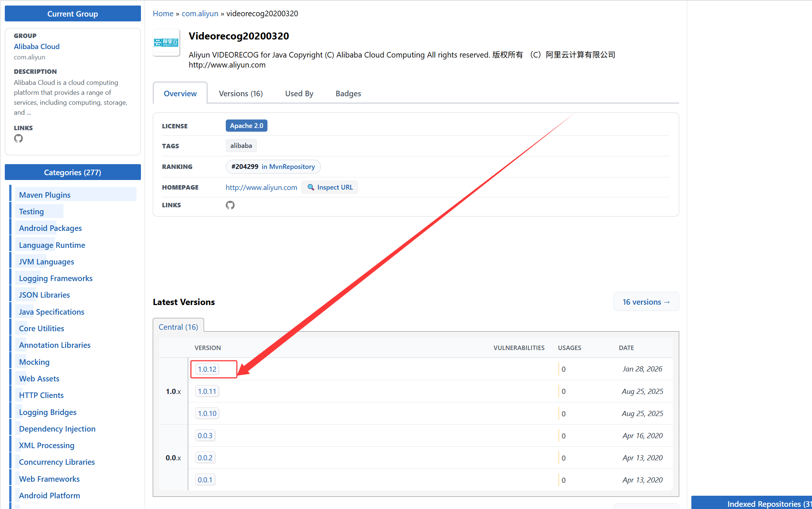Open the http://www.aliyun.com homepage link
812x509 pixels.
[261, 187]
